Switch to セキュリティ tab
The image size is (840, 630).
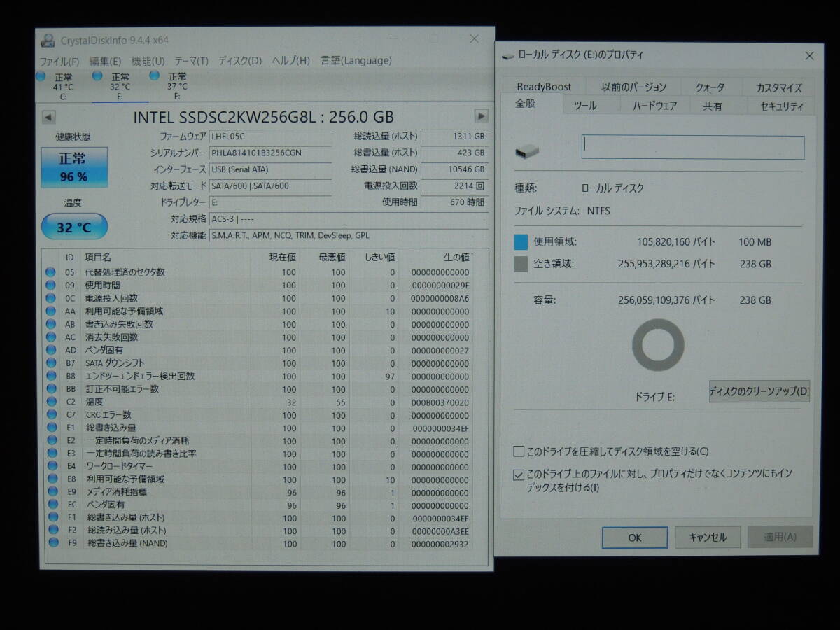[x=781, y=106]
